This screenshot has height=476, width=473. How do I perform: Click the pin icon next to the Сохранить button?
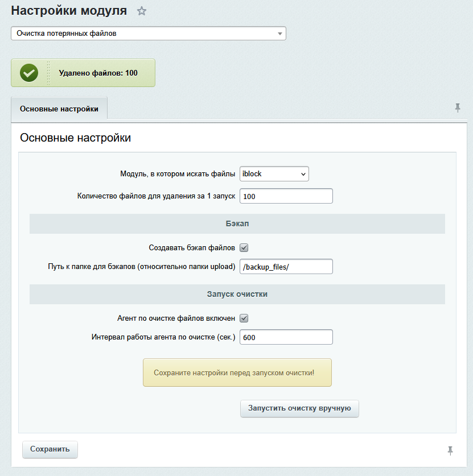point(450,450)
